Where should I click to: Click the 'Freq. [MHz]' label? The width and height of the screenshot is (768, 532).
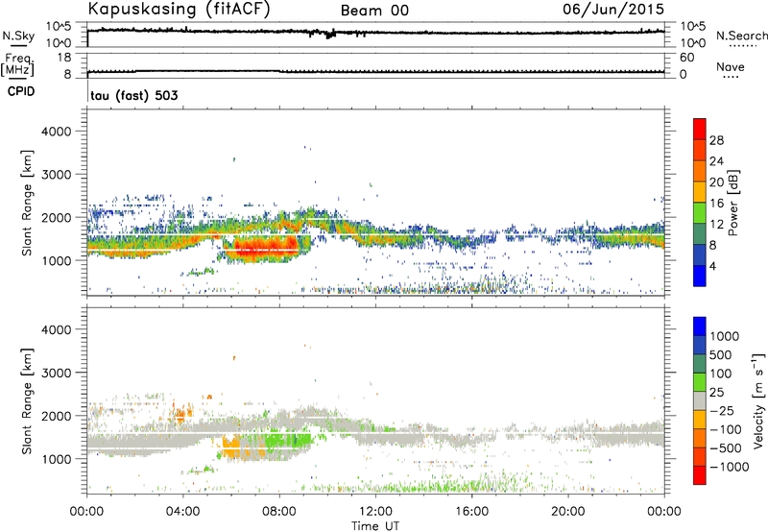pyautogui.click(x=17, y=65)
